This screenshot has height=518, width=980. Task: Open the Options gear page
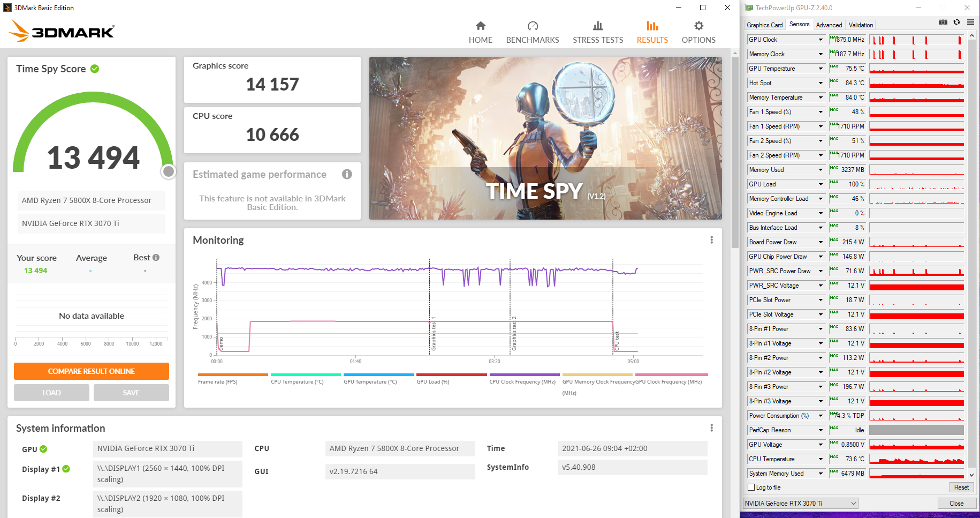coord(698,32)
